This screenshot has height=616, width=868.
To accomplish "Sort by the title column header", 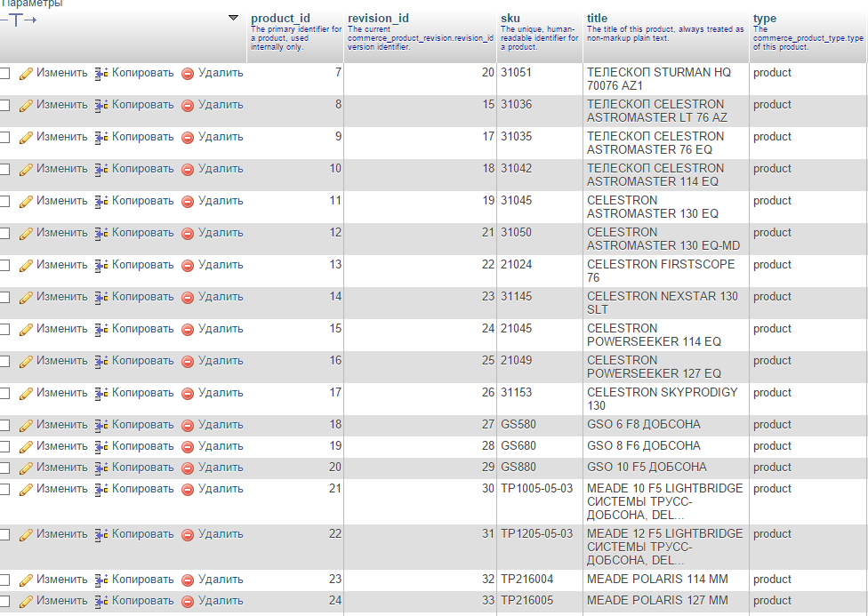I will point(597,19).
